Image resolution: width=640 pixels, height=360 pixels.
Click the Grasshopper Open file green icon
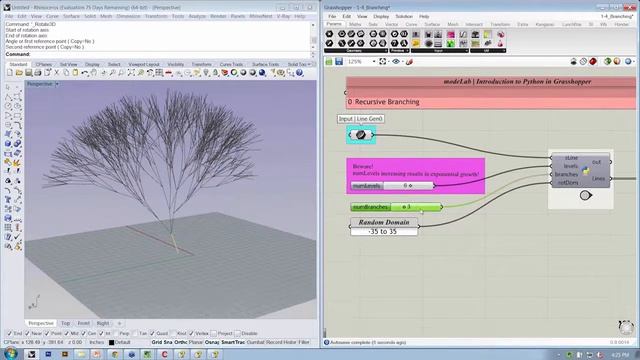click(x=329, y=62)
